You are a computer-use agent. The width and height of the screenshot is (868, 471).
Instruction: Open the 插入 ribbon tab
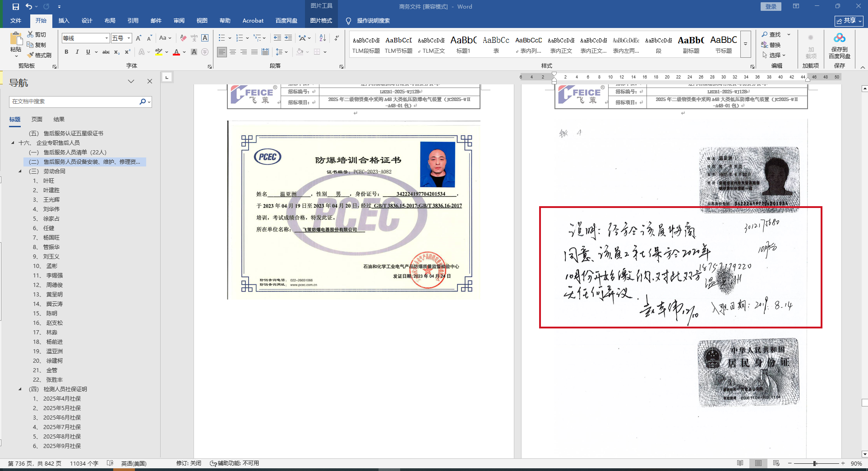point(64,21)
